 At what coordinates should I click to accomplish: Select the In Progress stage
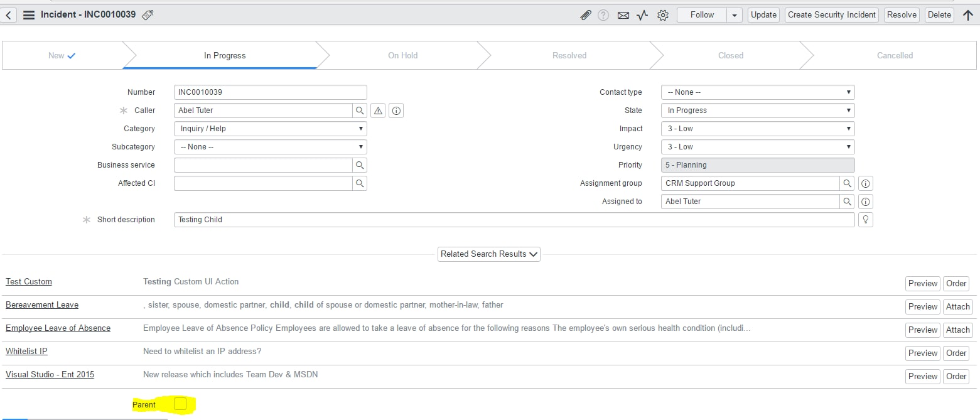225,55
